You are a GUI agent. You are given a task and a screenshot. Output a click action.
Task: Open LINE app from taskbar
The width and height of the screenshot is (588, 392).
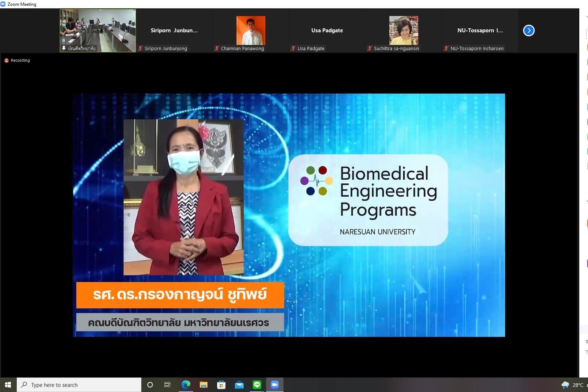[257, 385]
